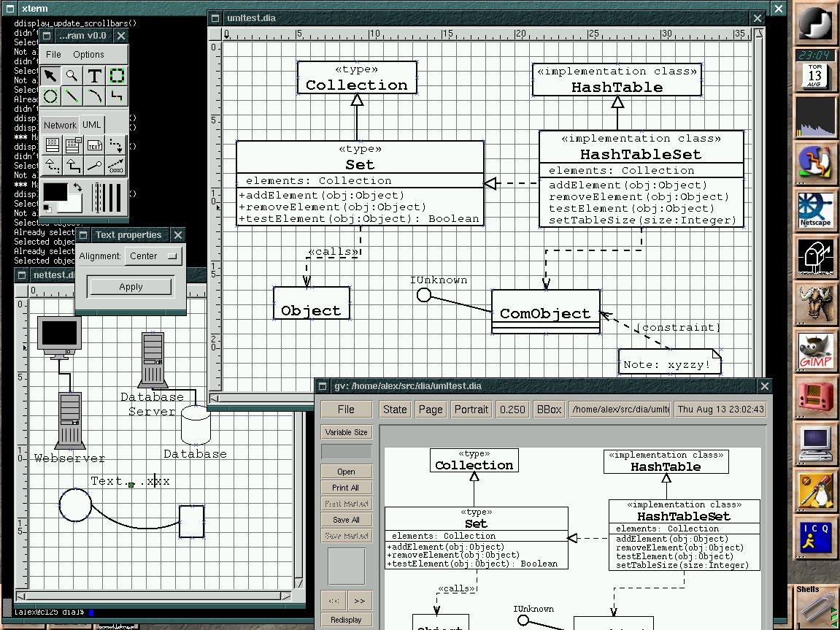The height and width of the screenshot is (630, 840).
Task: Select the zigzag line tool
Action: (x=117, y=96)
